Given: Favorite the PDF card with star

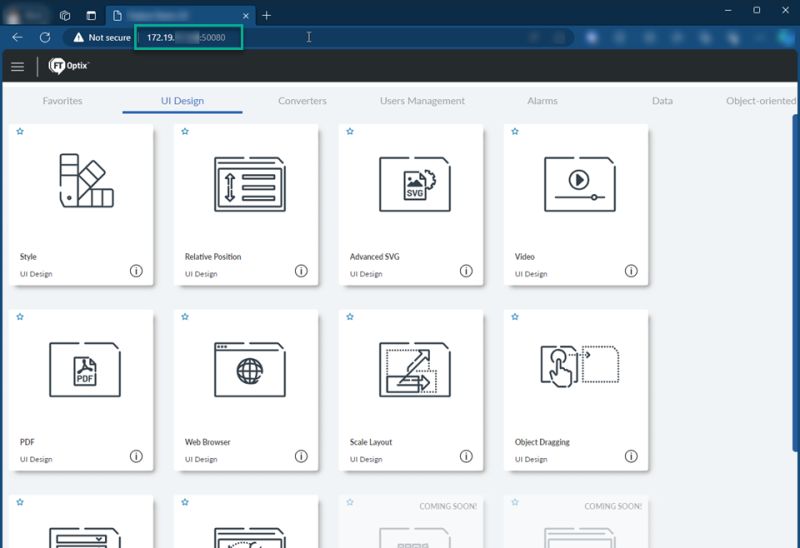Looking at the screenshot, I should click(x=20, y=316).
